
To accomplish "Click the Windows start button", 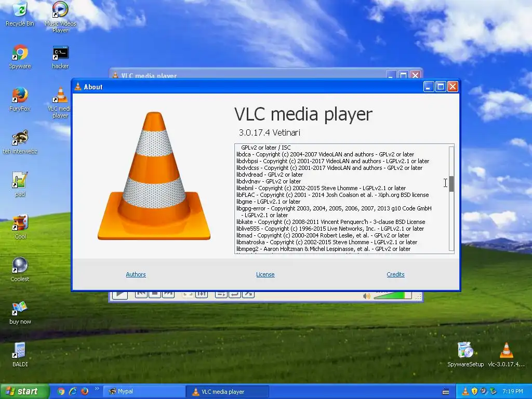I will [24, 391].
